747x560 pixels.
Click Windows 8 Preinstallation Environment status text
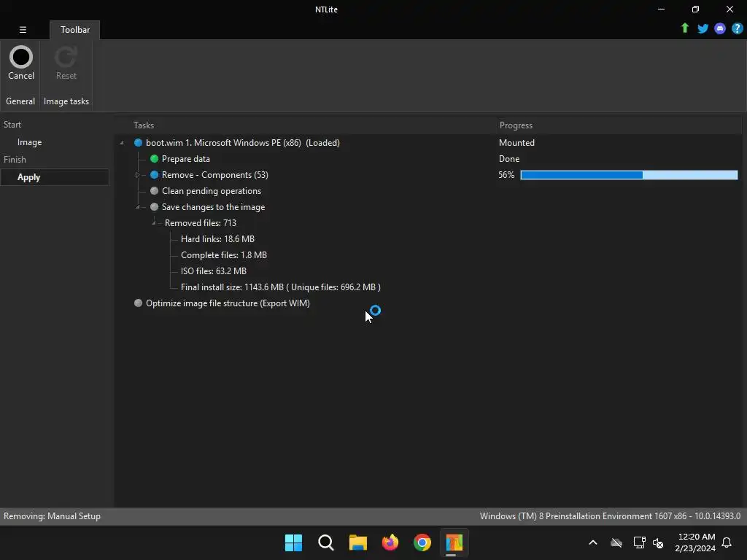[x=610, y=516]
